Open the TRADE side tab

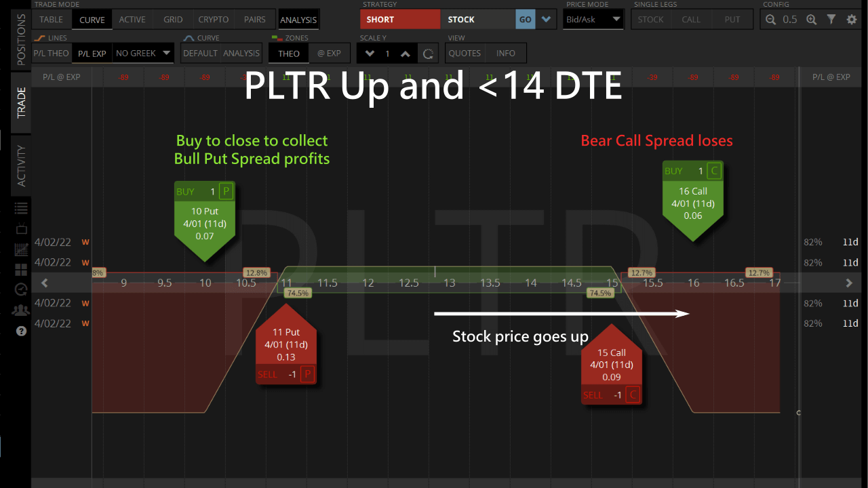tap(21, 102)
